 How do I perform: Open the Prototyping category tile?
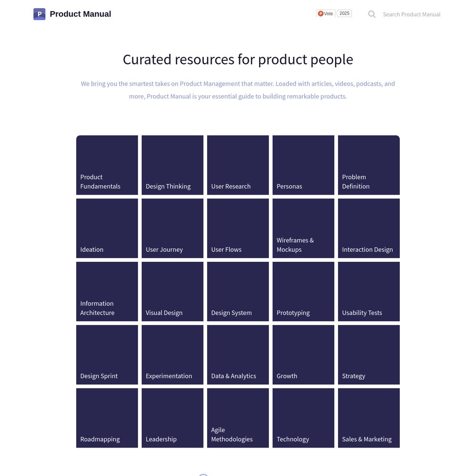pyautogui.click(x=303, y=291)
